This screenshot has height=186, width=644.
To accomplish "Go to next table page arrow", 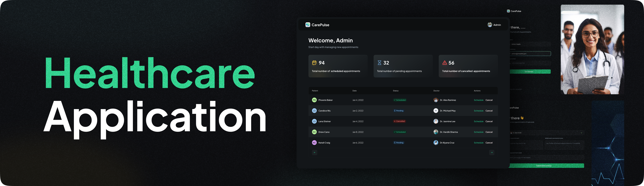I will click(x=492, y=153).
